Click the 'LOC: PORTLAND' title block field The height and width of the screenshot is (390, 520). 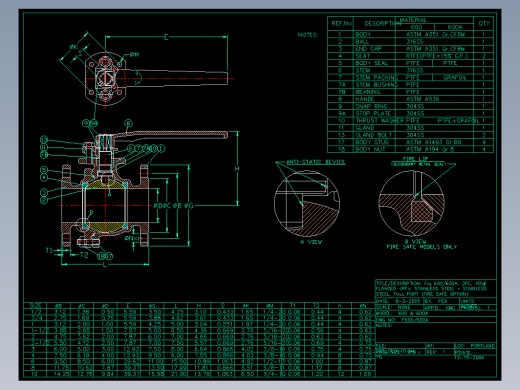(475, 346)
